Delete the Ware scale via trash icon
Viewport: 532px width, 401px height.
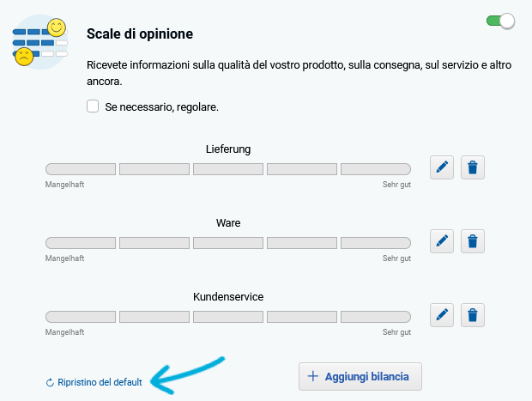tap(472, 241)
